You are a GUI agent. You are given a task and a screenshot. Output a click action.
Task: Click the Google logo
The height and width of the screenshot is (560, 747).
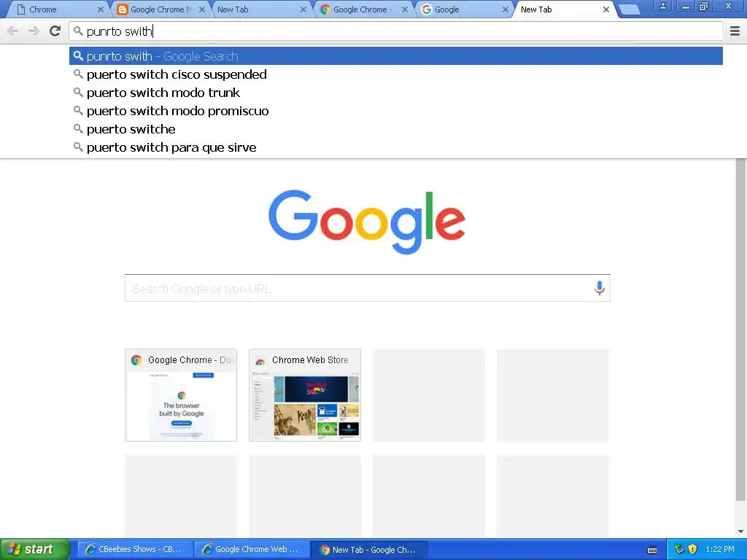pos(367,222)
